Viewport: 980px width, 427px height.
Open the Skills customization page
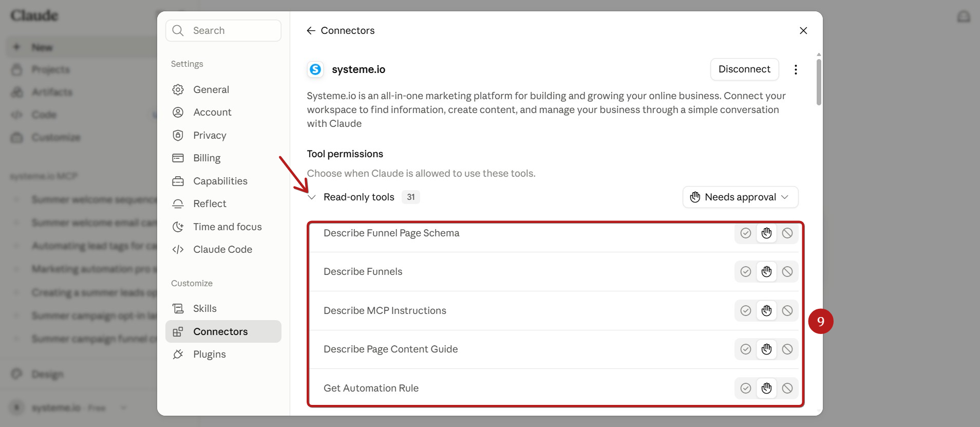click(x=223, y=308)
